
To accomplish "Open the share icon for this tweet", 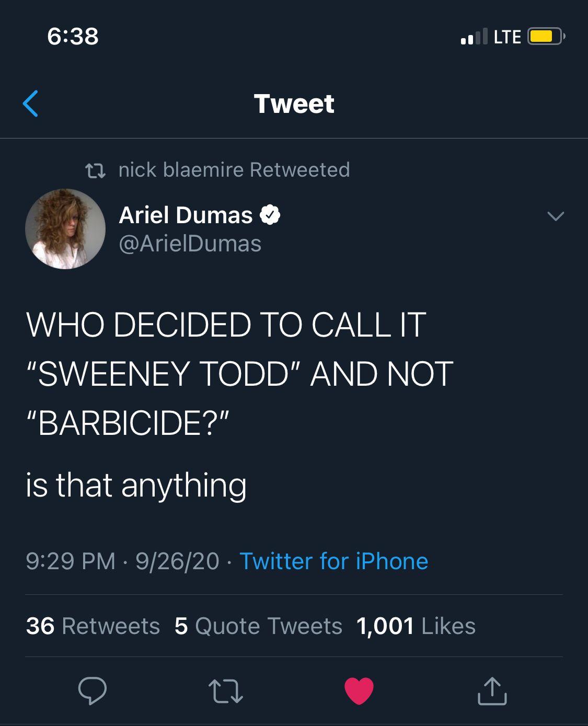I will (x=492, y=690).
